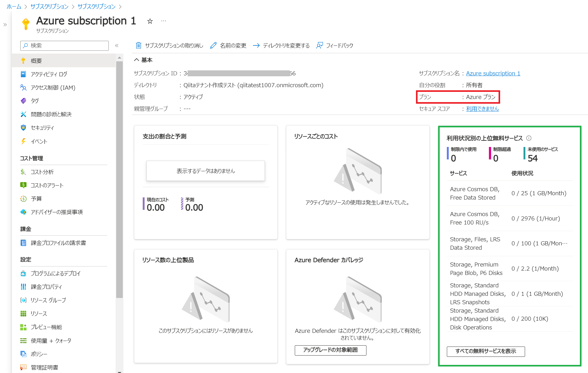The image size is (588, 373).
Task: Go to ホーム breadcrumb link
Action: (14, 7)
